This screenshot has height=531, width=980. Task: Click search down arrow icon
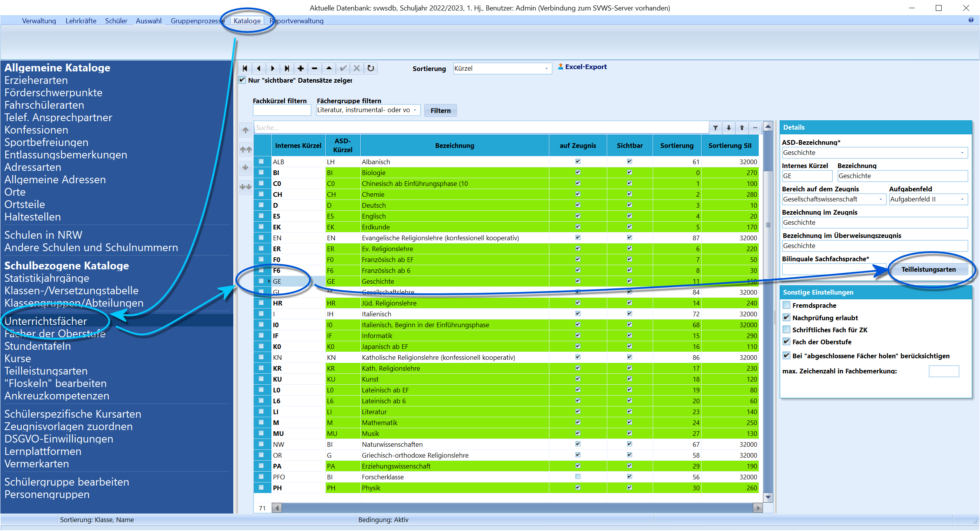coord(729,128)
